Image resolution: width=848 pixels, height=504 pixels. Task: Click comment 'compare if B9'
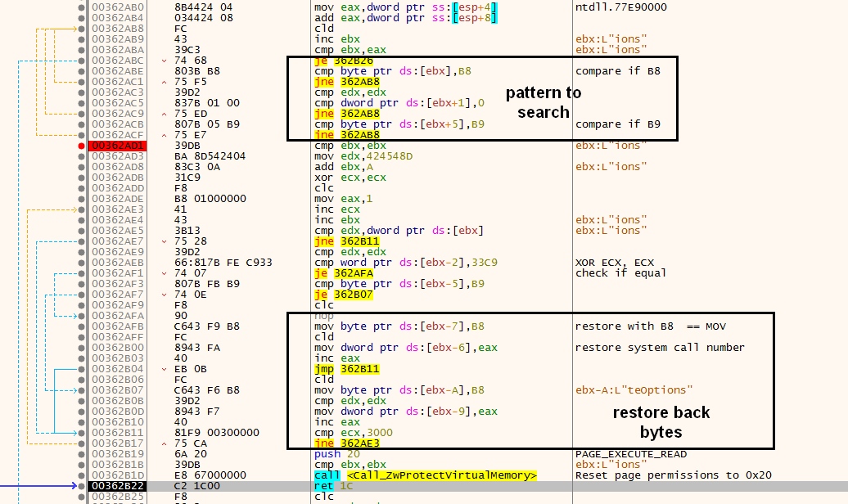coord(618,124)
